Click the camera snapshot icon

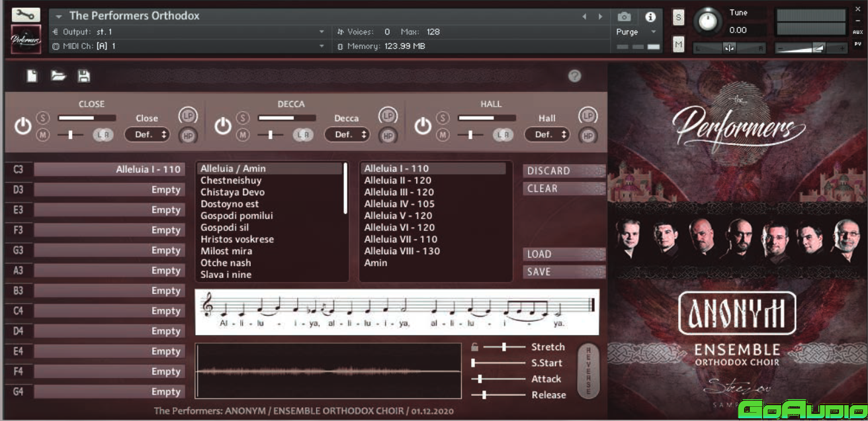pyautogui.click(x=624, y=17)
